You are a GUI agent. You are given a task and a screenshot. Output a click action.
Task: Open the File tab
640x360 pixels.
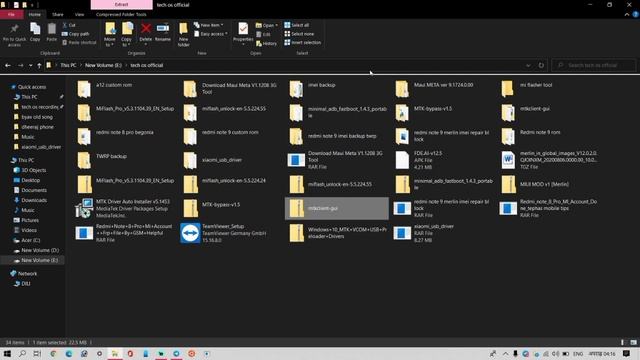coord(11,14)
